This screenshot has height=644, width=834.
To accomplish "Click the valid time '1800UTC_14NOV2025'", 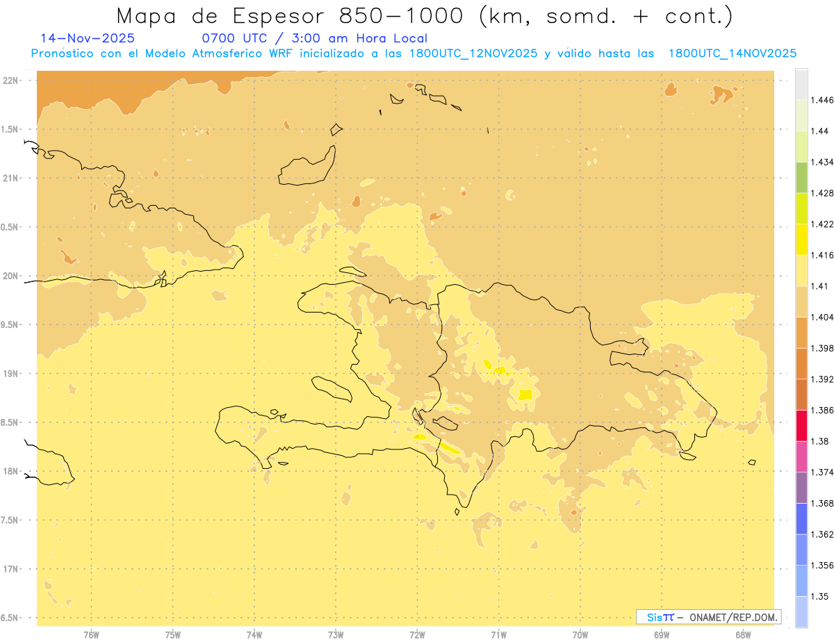I will click(732, 53).
